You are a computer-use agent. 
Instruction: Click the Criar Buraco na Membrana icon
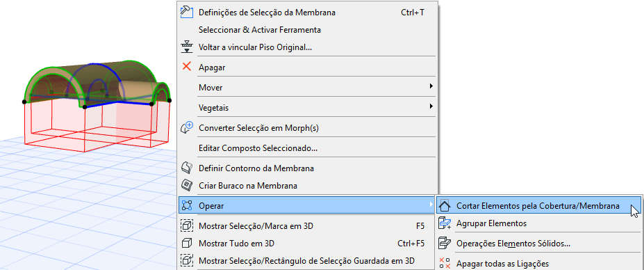click(187, 185)
